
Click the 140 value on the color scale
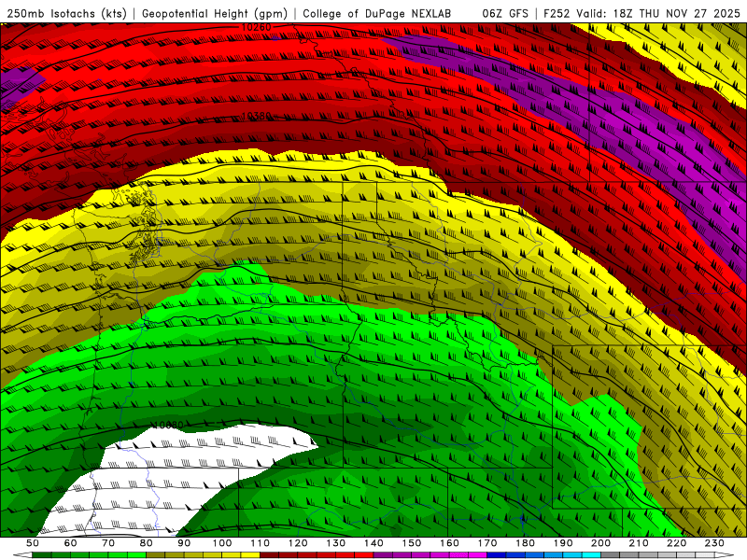point(373,543)
